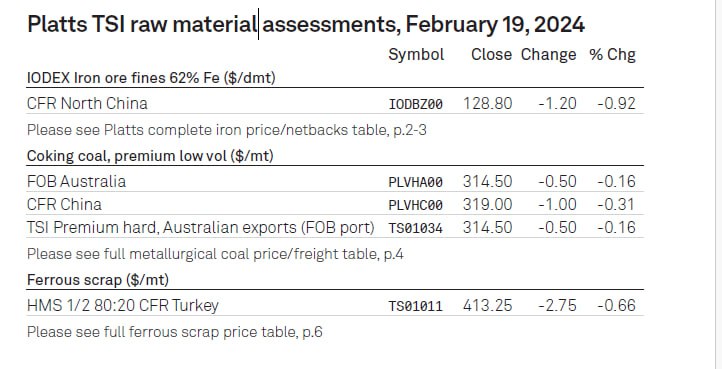Click the Platts TSI raw material assessments title
The image size is (722, 369).
tap(306, 24)
